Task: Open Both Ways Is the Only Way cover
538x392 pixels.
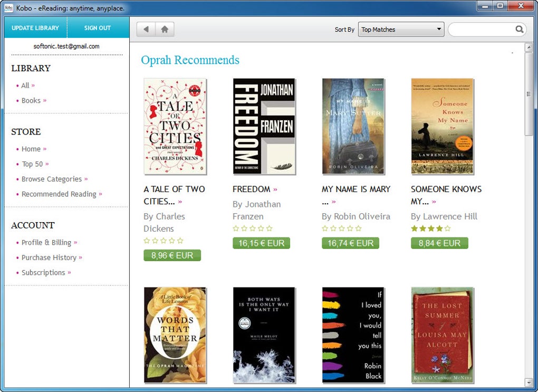Action: pos(264,336)
